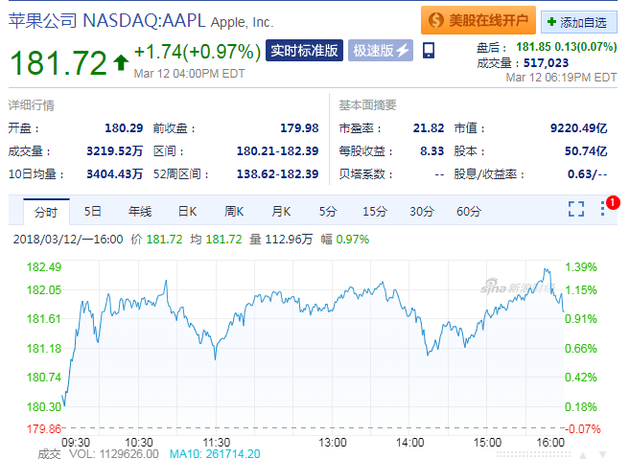Screen dimensions: 630x459
Task: Click the average price 均 181.72
Action: click(216, 240)
